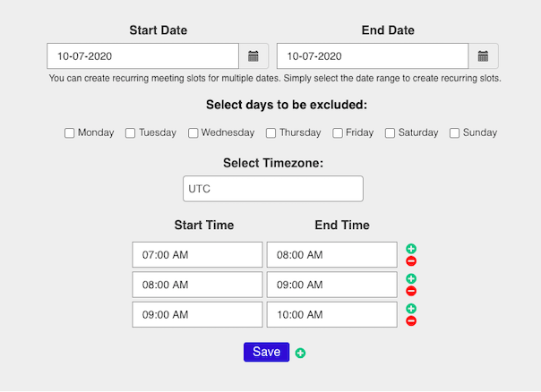This screenshot has height=392, width=541.
Task: Click the 'Start Time' column heading
Action: (x=204, y=226)
